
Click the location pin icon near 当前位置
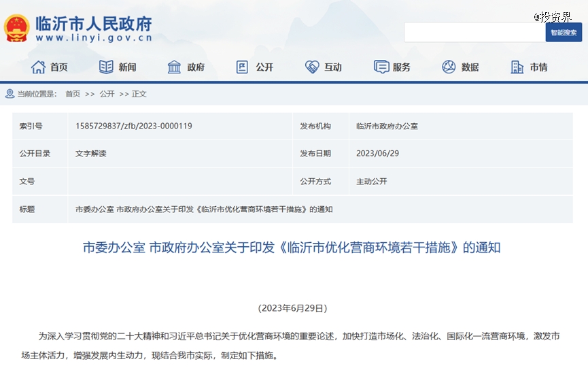click(10, 94)
